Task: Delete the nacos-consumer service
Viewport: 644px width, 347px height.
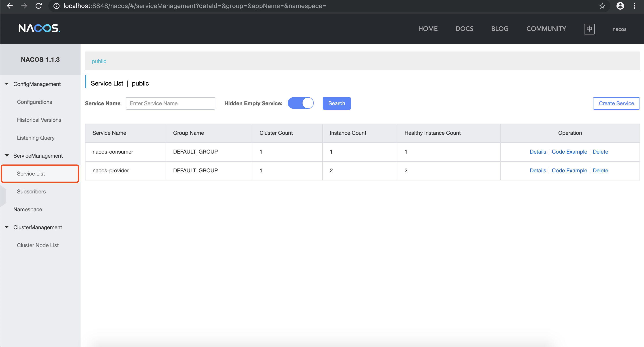Action: (600, 152)
